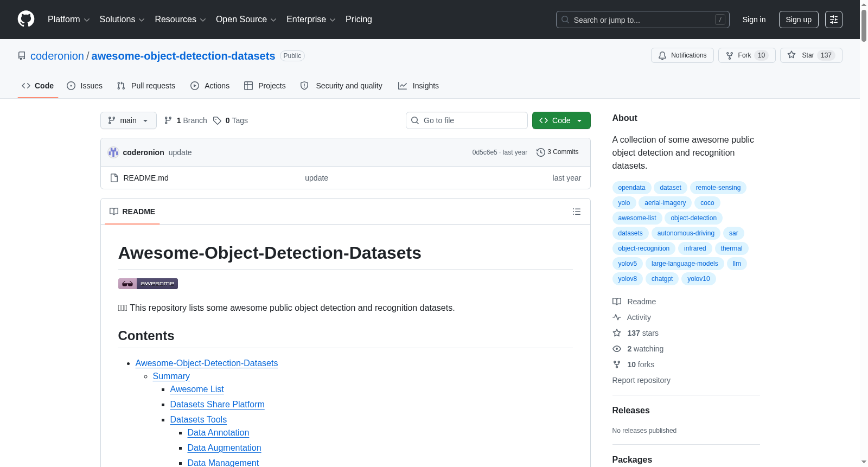
Task: Click the thermal topic tag
Action: click(x=731, y=248)
